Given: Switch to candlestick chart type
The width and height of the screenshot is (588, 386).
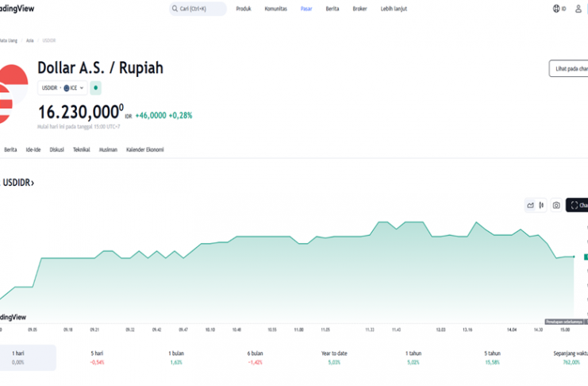Looking at the screenshot, I should 541,205.
